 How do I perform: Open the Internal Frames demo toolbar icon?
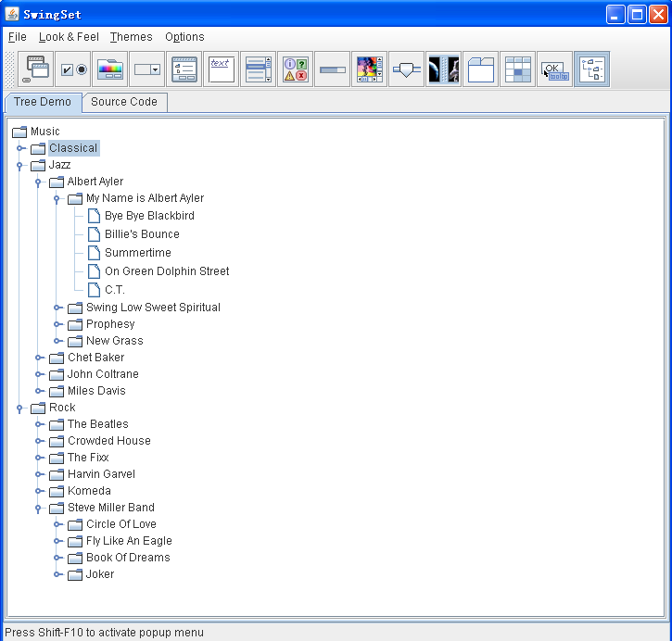[x=36, y=69]
